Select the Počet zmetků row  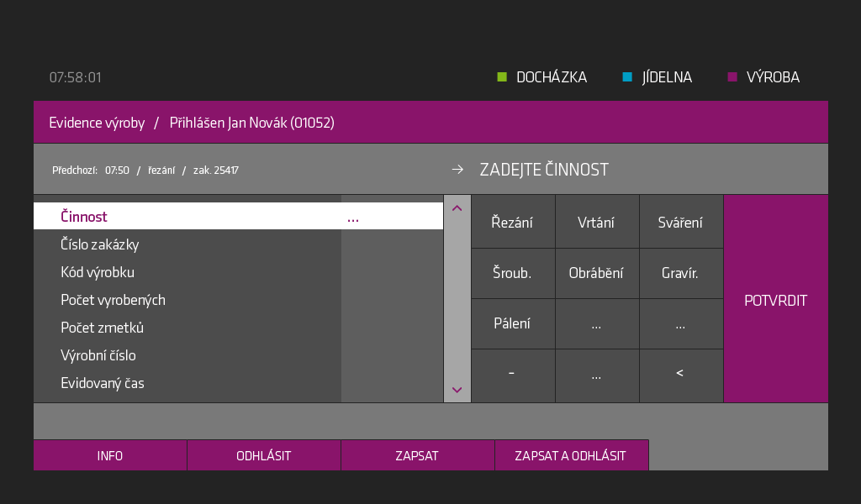click(x=238, y=328)
